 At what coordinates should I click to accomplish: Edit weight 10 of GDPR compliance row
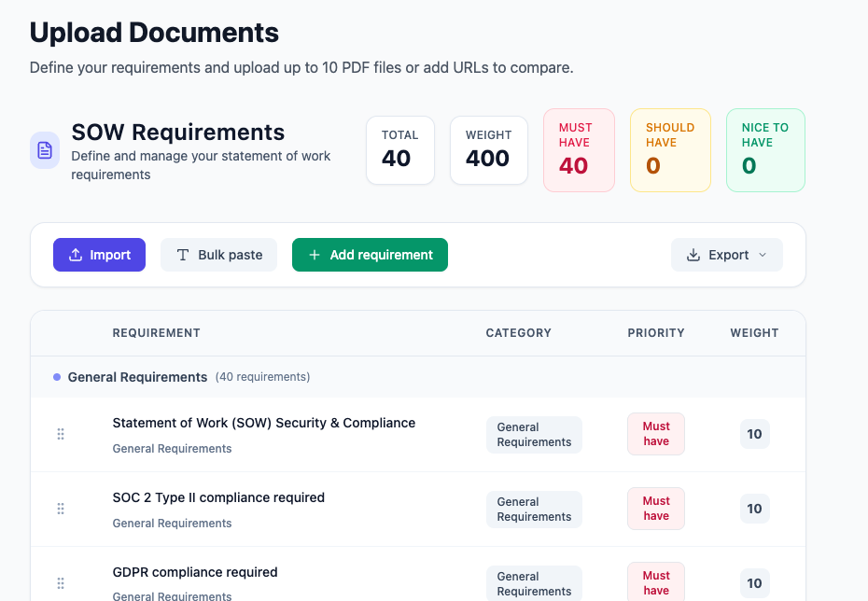tap(754, 583)
